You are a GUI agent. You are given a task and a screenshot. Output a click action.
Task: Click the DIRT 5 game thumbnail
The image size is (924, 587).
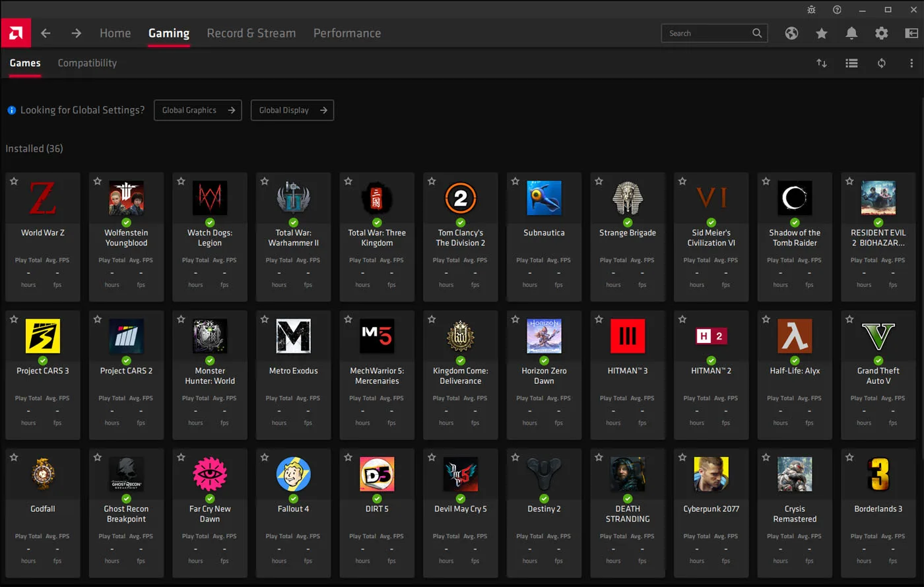pos(377,474)
